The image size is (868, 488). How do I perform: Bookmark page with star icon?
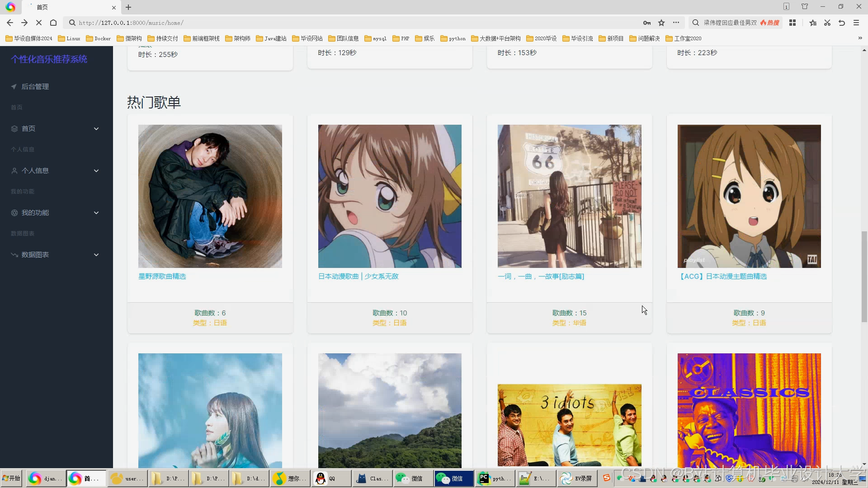661,23
